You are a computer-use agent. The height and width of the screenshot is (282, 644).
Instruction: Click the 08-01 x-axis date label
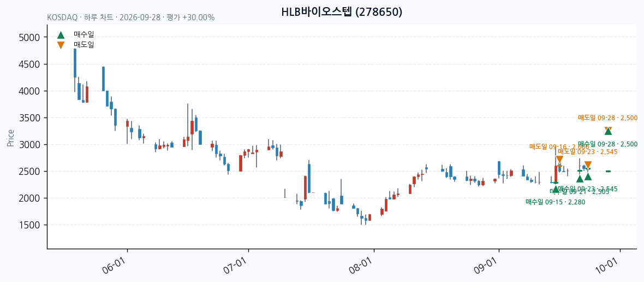(x=362, y=265)
